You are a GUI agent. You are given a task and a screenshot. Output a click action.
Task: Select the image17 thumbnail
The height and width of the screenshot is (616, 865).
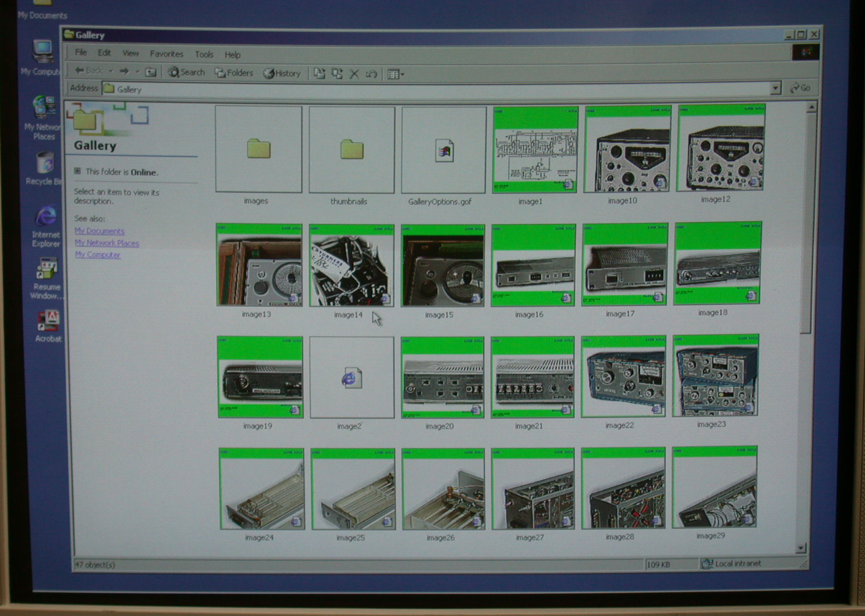click(624, 265)
